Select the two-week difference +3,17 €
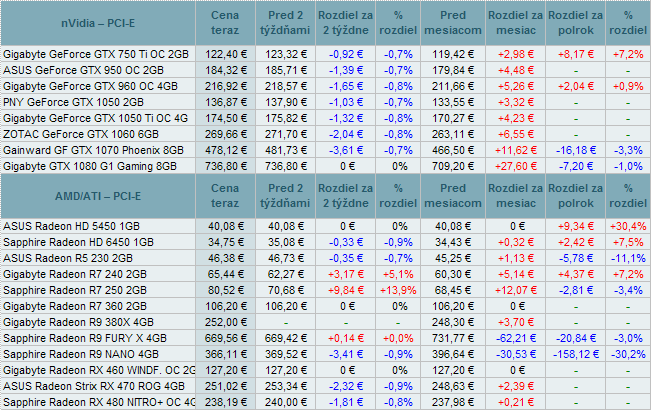This screenshot has width=651, height=410. click(346, 274)
